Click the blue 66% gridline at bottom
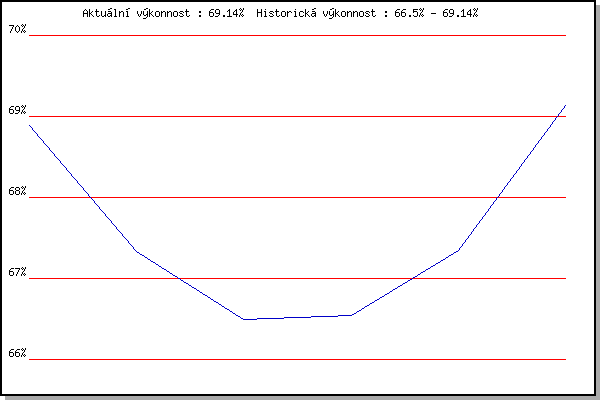The image size is (600, 400). coord(300,359)
